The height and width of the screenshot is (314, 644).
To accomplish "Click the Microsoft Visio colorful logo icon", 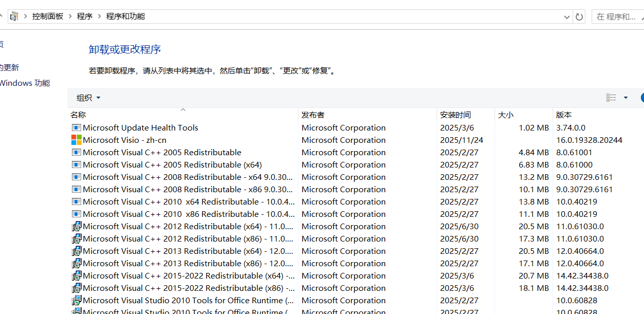I will click(76, 140).
